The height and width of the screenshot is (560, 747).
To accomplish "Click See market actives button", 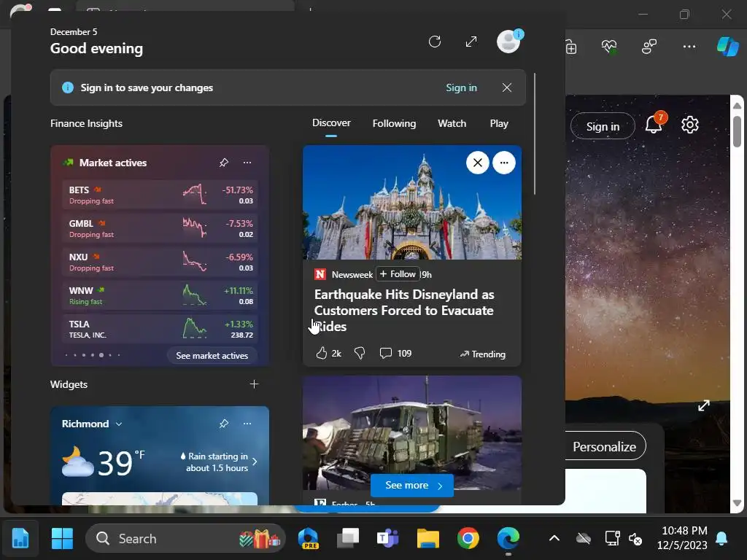I will (212, 355).
